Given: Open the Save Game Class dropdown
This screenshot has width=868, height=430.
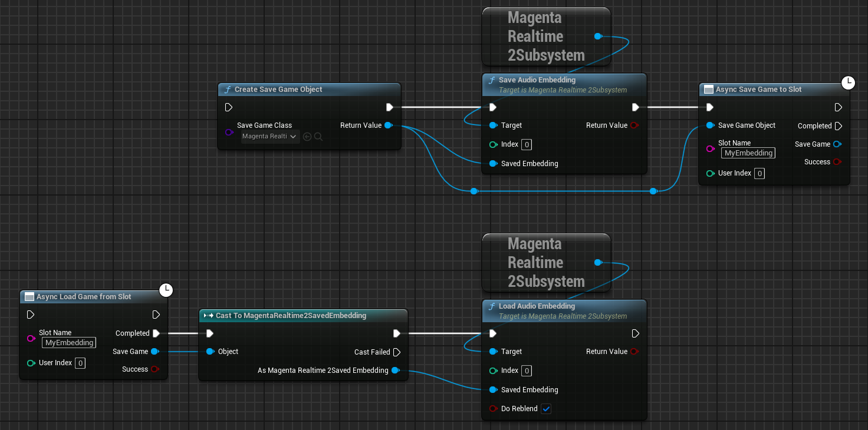Looking at the screenshot, I should [x=270, y=137].
